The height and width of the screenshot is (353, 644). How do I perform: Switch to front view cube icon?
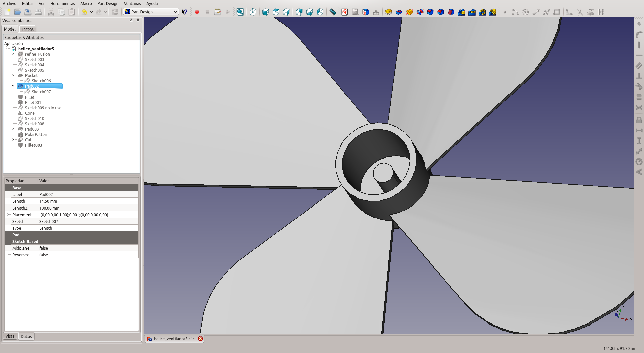(x=265, y=12)
